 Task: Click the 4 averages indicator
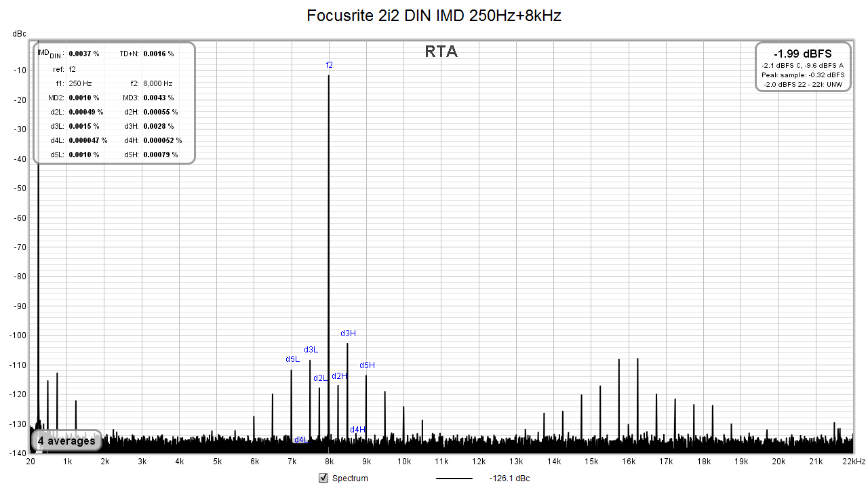(66, 441)
